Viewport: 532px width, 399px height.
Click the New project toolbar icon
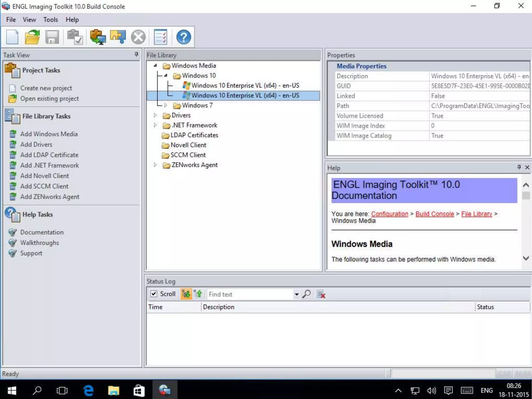12,37
